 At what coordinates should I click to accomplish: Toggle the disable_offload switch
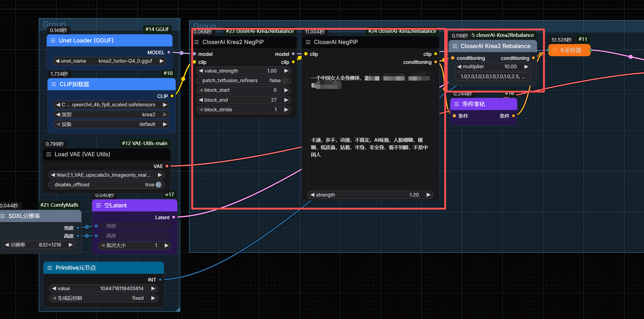click(158, 185)
